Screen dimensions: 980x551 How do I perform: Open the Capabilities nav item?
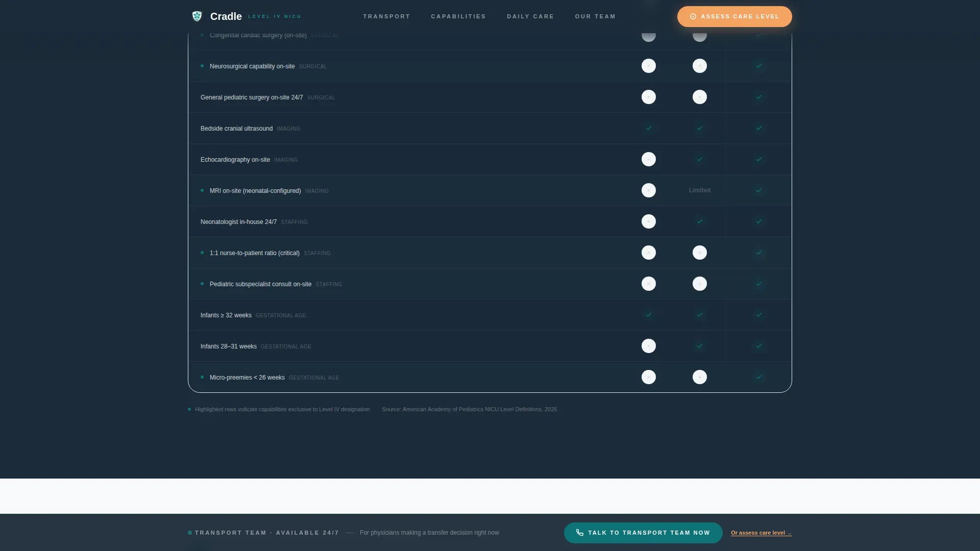[458, 16]
